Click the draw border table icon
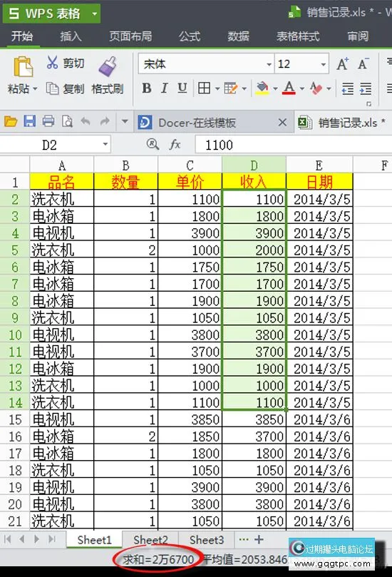The image size is (392, 577). coord(231,88)
